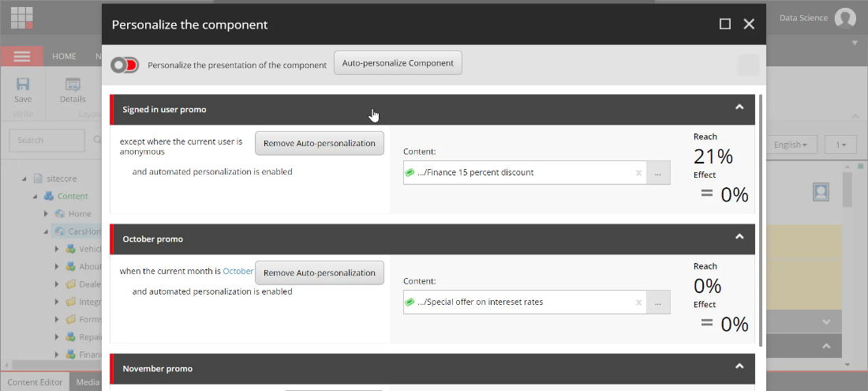The width and height of the screenshot is (868, 391).
Task: Open the English language dropdown
Action: (791, 145)
